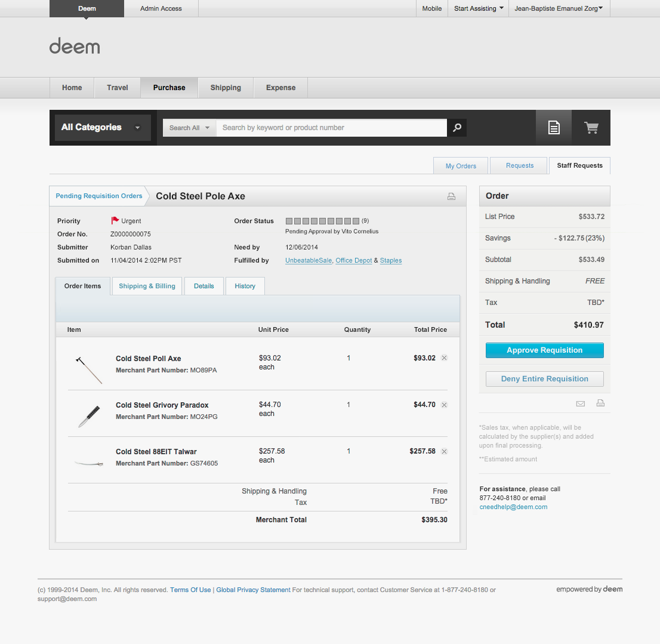The height and width of the screenshot is (644, 660).
Task: Switch to Shipping & Billing tab
Action: point(147,286)
